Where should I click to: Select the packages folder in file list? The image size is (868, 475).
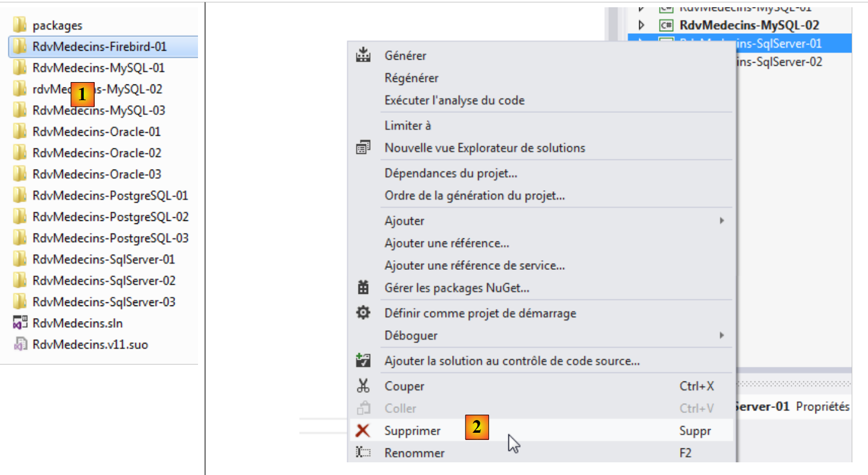(x=57, y=25)
